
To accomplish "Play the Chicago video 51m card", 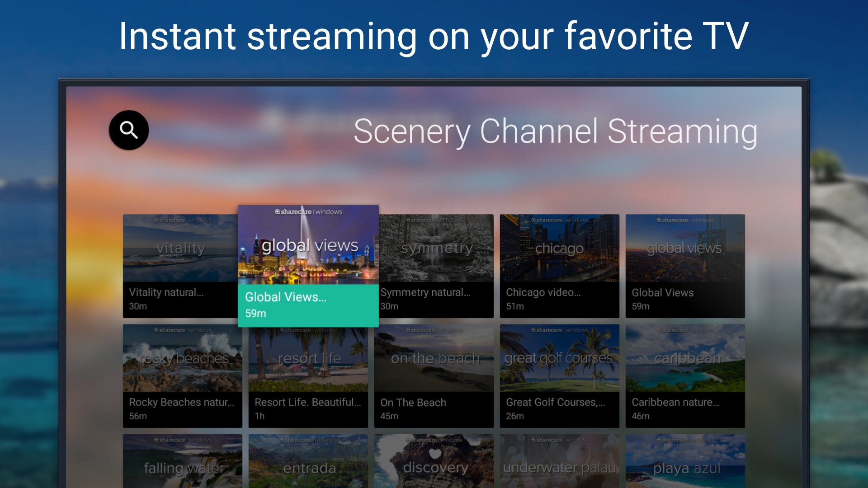I will pos(560,266).
